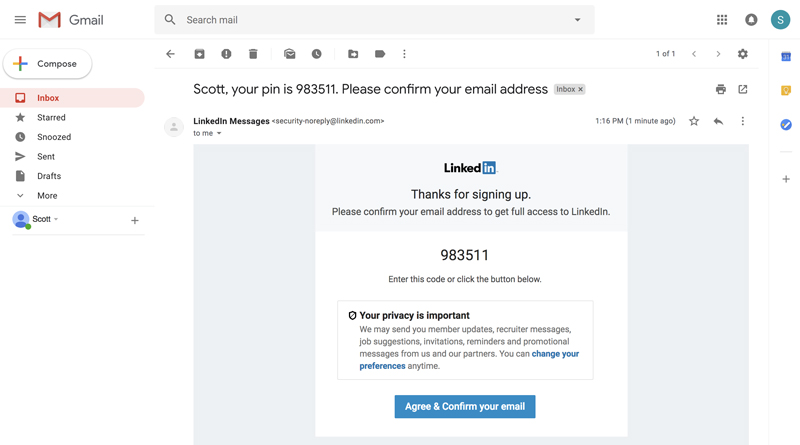Archive this email with the archive icon
The width and height of the screenshot is (800, 445).
point(199,54)
